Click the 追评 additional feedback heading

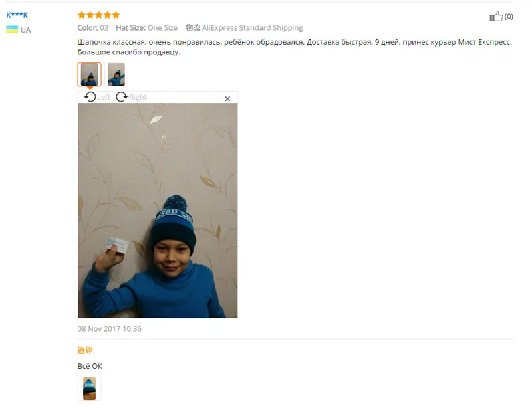click(x=85, y=350)
